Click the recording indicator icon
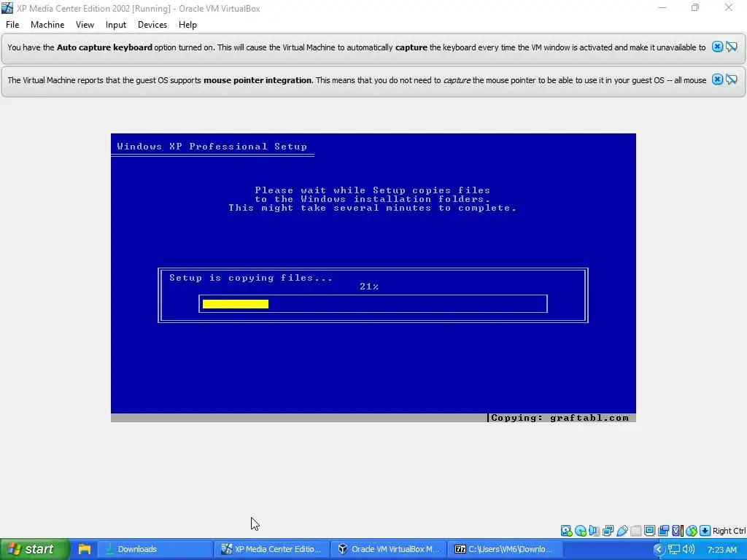Image resolution: width=747 pixels, height=560 pixels. (x=663, y=531)
